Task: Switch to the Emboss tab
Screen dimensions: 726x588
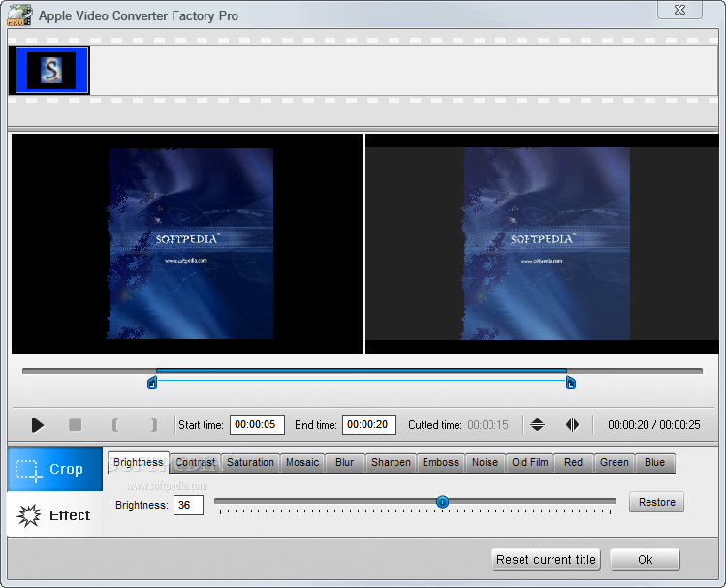Action: pyautogui.click(x=441, y=462)
